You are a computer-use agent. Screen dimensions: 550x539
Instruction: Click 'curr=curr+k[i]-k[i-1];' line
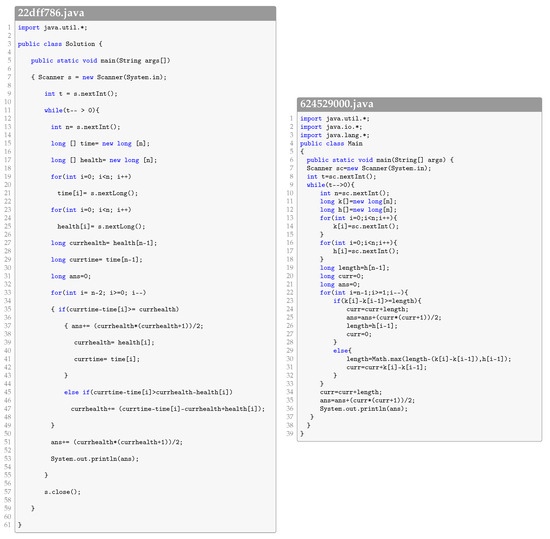(387, 367)
